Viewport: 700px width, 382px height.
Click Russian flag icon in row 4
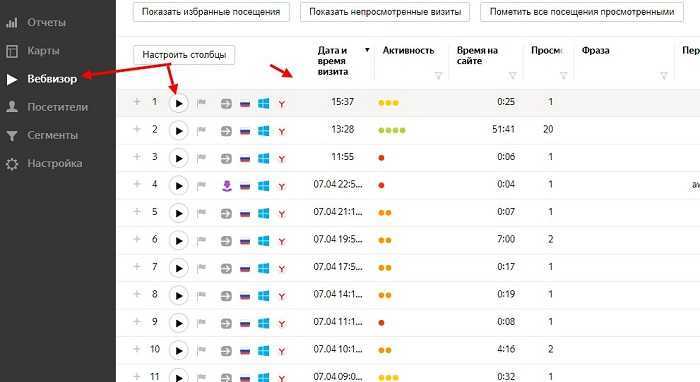(245, 186)
